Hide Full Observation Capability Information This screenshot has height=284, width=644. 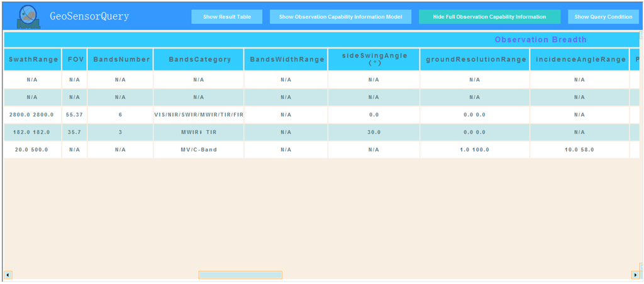[489, 17]
